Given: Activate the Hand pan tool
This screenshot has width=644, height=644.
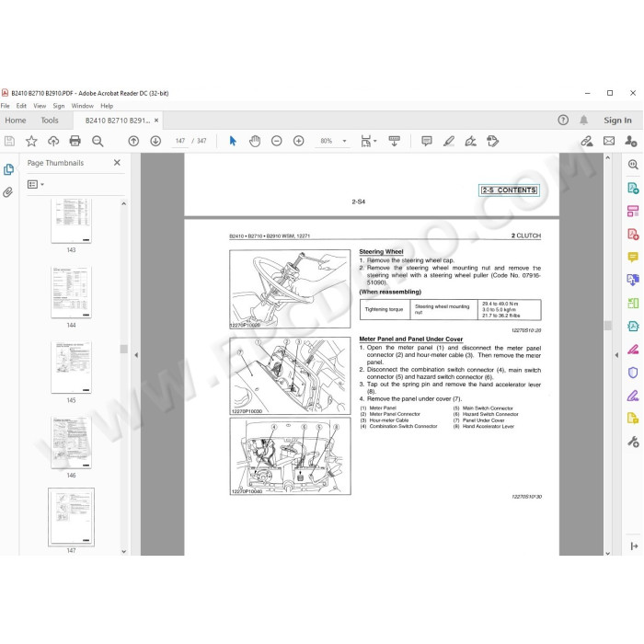Looking at the screenshot, I should 255,142.
